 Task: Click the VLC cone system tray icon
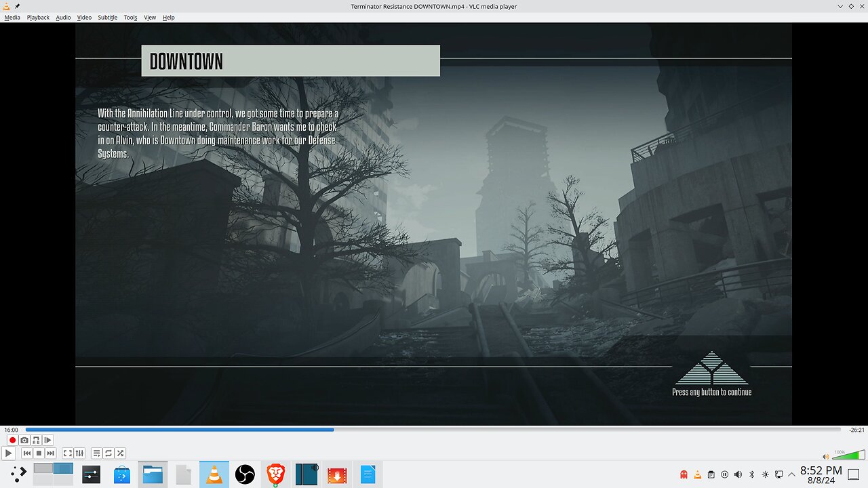[697, 474]
